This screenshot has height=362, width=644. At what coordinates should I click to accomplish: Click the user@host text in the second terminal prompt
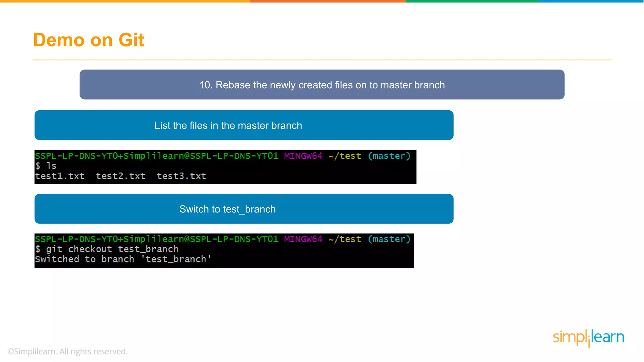(157, 239)
